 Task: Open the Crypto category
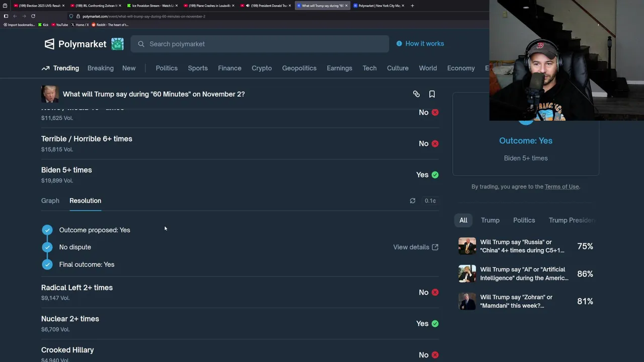pyautogui.click(x=262, y=68)
